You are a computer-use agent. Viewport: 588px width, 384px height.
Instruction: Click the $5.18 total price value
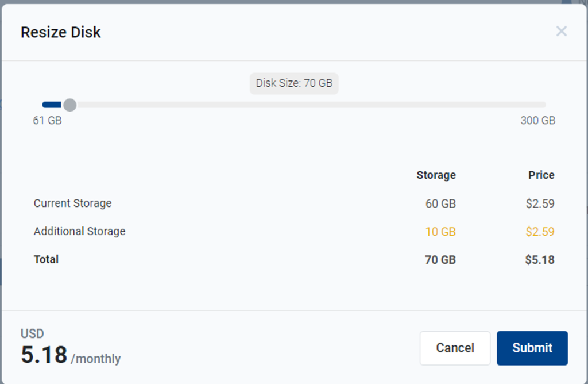540,259
